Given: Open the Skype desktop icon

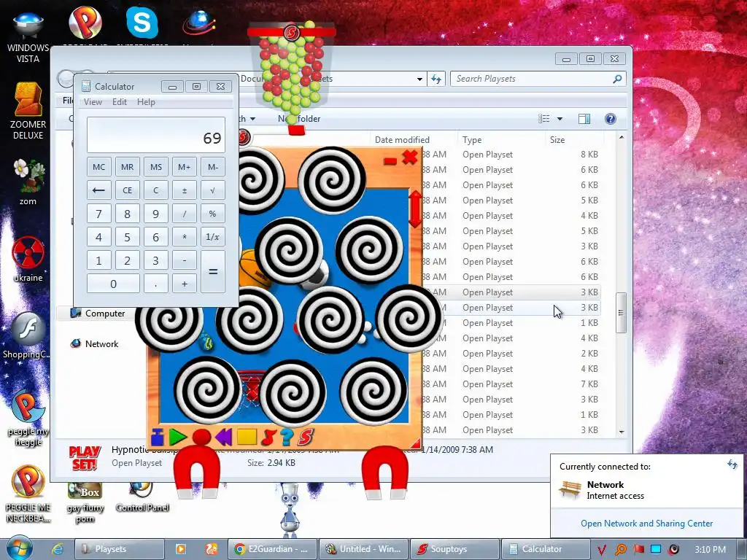Looking at the screenshot, I should tap(142, 22).
